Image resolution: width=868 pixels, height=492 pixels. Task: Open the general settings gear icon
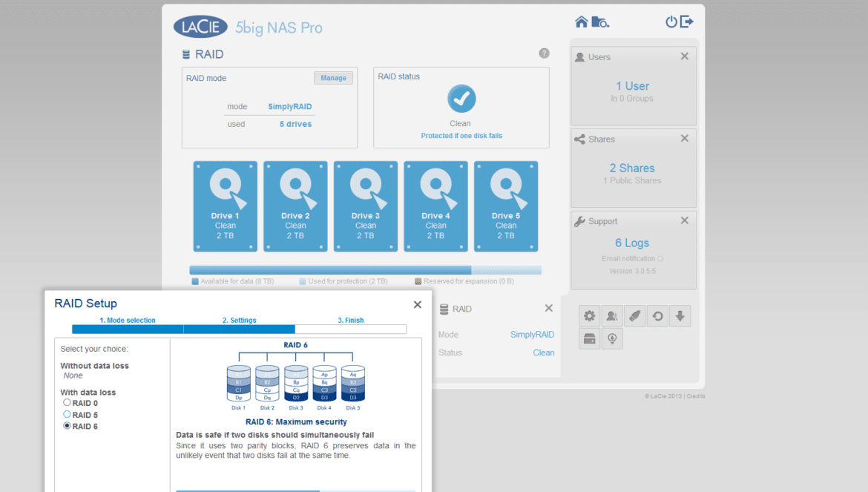(x=590, y=316)
